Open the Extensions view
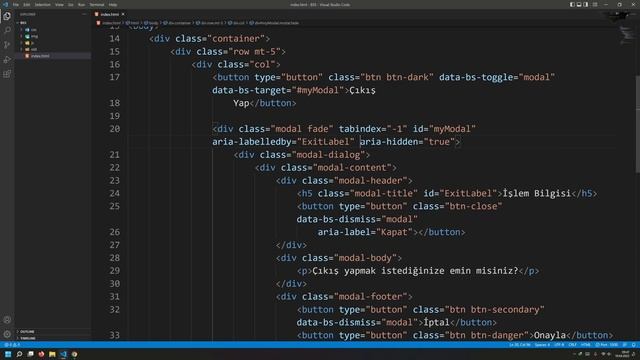 [7, 74]
